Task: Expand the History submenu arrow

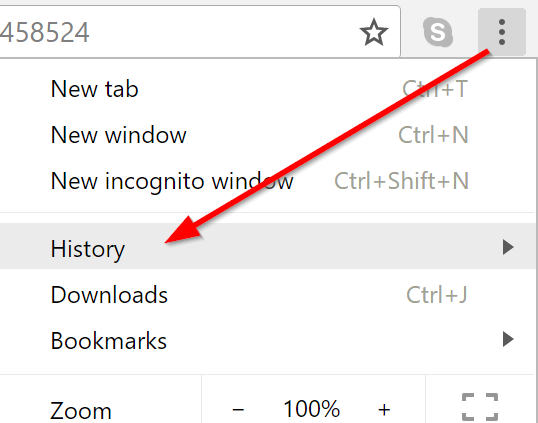Action: pyautogui.click(x=508, y=247)
